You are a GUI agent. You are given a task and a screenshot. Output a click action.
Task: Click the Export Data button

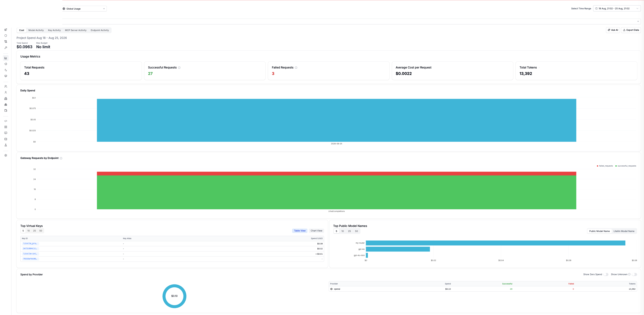(x=631, y=30)
